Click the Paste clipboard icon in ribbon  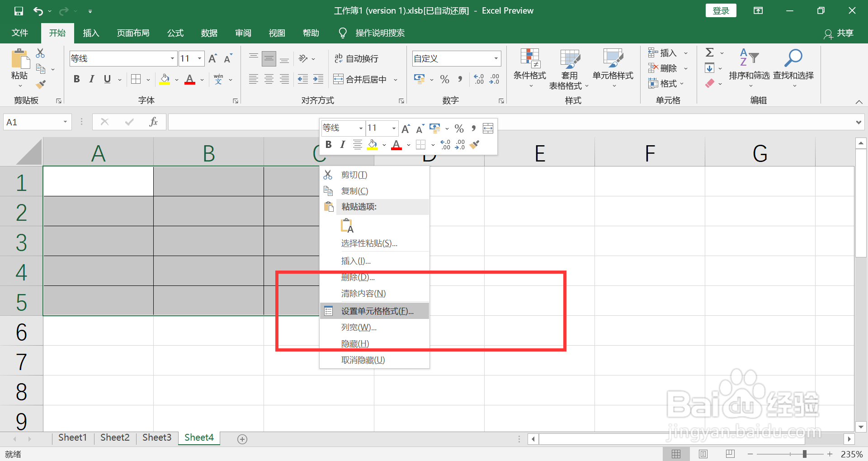(19, 59)
